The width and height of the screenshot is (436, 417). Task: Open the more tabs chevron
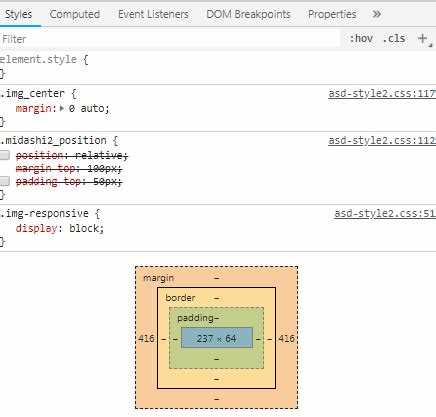pos(376,14)
